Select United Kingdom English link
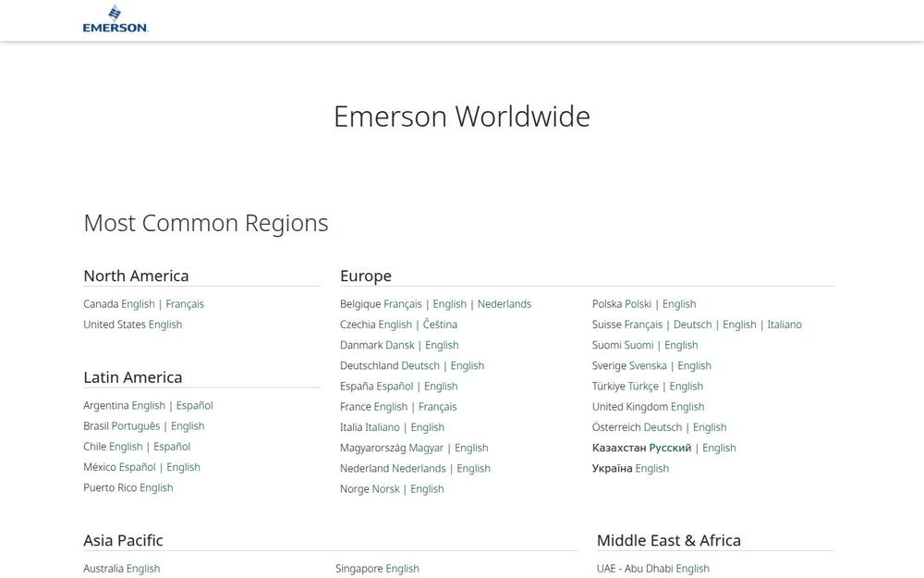Viewport: 924px width, 578px height. [x=687, y=407]
